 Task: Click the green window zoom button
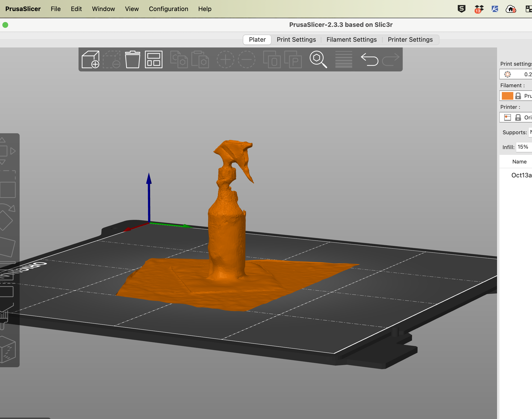[6, 25]
